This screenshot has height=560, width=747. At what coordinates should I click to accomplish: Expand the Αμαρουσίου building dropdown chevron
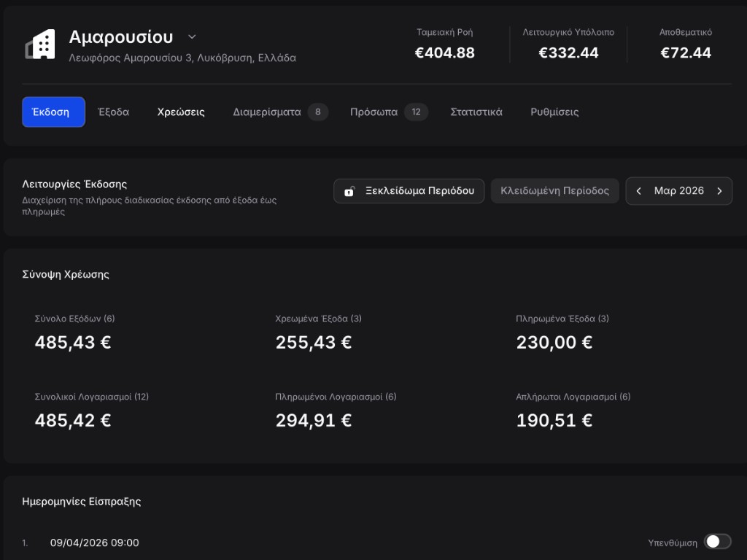(x=192, y=37)
